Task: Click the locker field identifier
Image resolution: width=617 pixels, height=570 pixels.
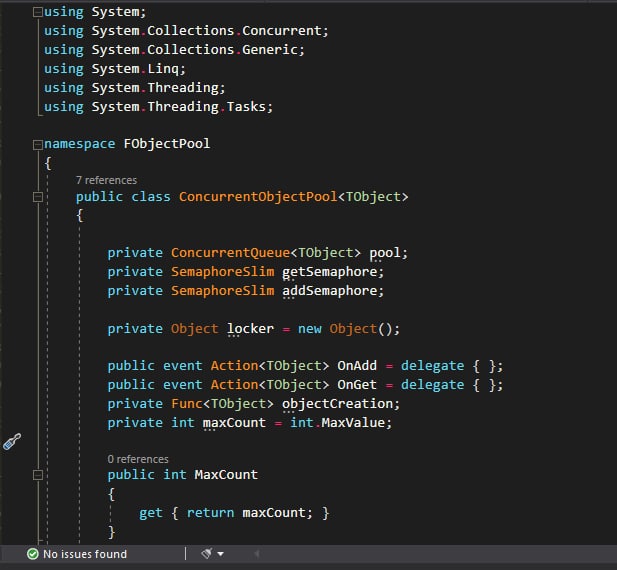Action: tap(250, 328)
